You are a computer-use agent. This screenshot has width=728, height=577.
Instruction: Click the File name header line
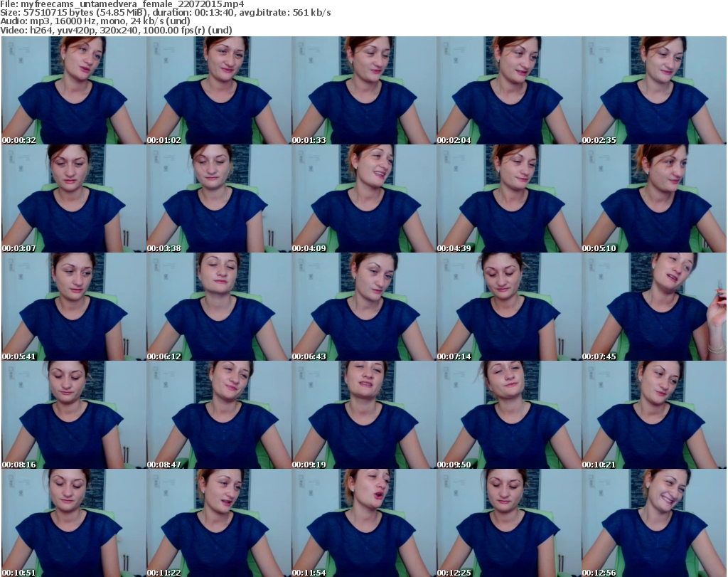point(122,4)
